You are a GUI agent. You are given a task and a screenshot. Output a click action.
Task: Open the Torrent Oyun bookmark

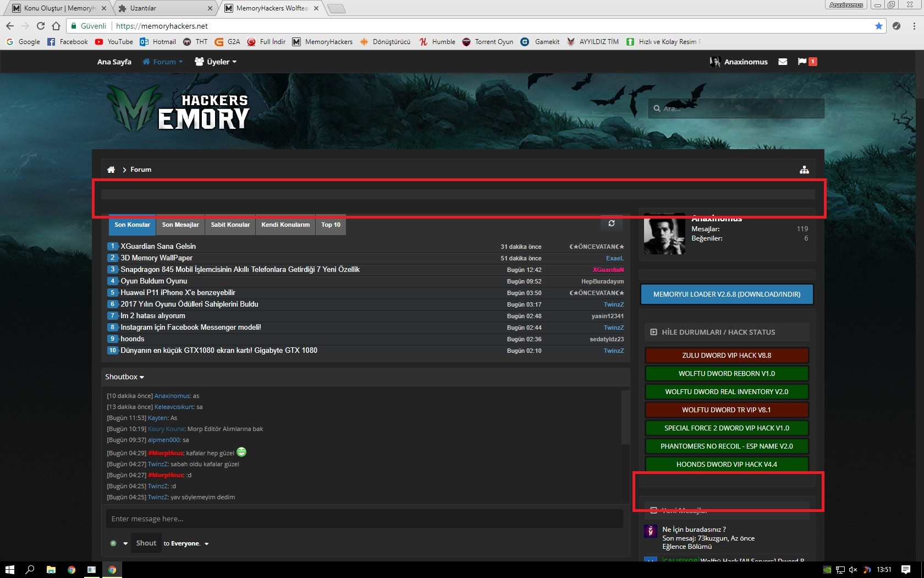[x=487, y=42]
